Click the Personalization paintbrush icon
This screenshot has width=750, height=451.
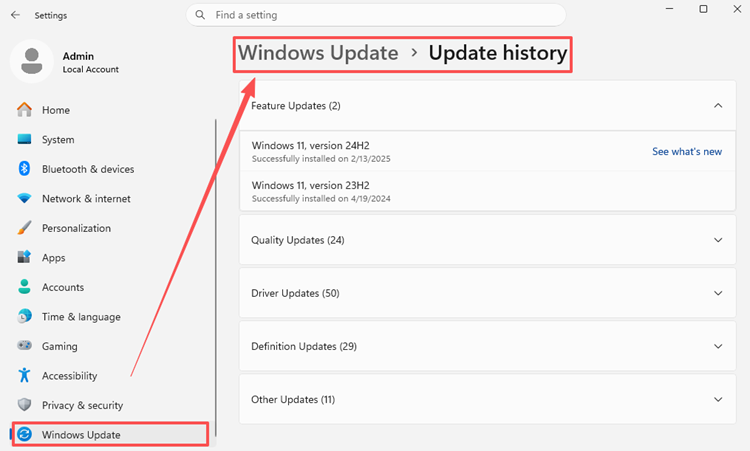(24, 228)
